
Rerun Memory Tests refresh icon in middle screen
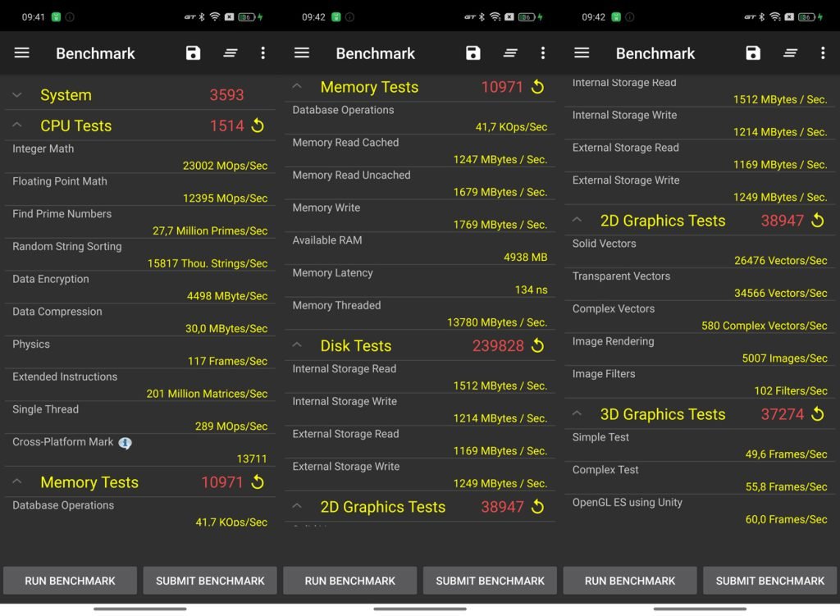(538, 87)
